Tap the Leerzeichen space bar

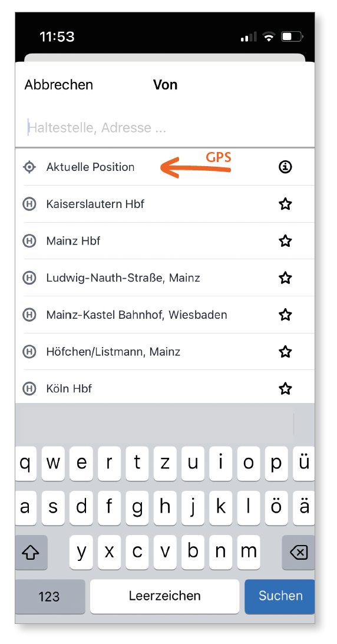(x=164, y=596)
